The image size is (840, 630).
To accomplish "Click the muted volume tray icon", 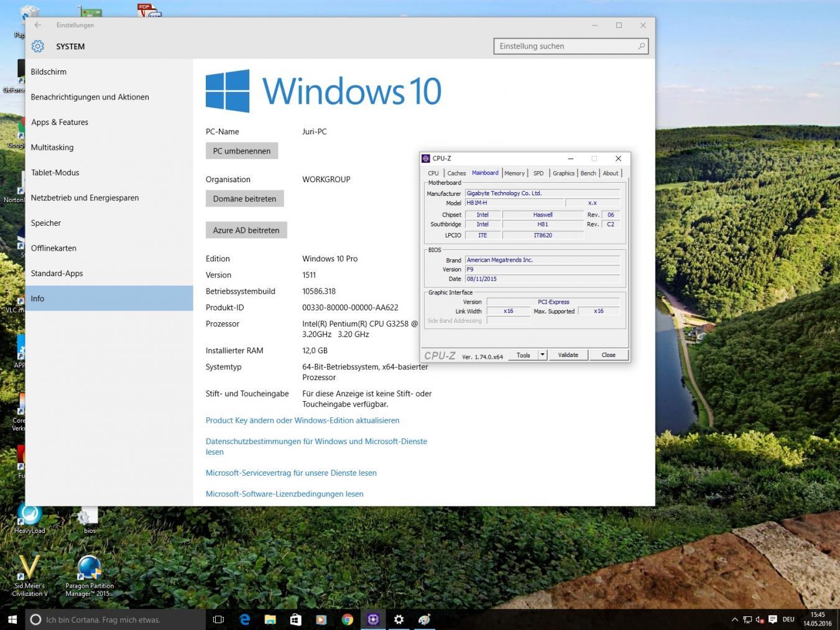I will coord(760,619).
